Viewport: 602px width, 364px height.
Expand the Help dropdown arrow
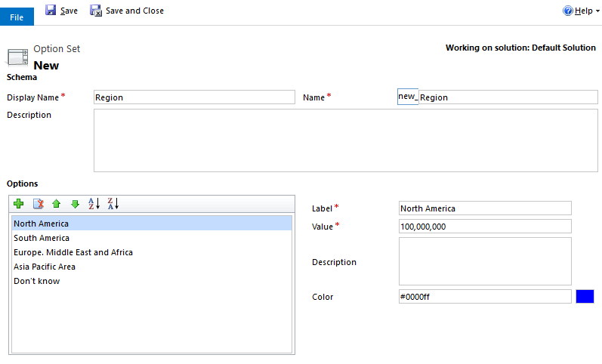point(597,11)
